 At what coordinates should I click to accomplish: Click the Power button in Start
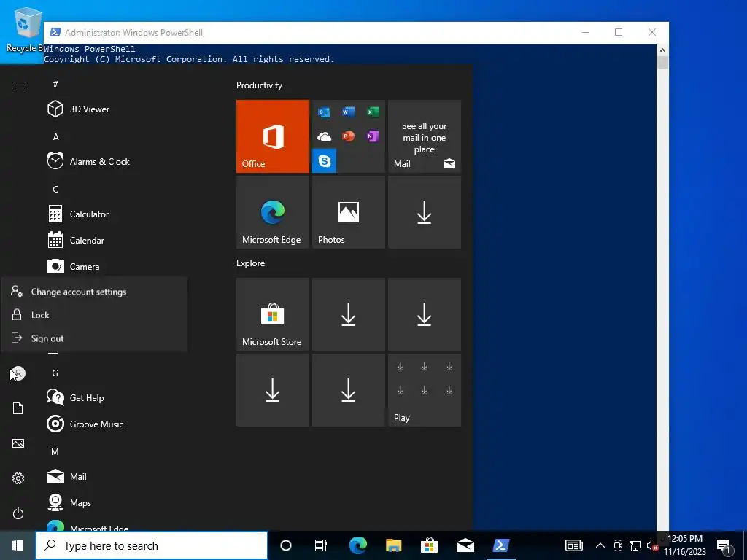point(18,513)
